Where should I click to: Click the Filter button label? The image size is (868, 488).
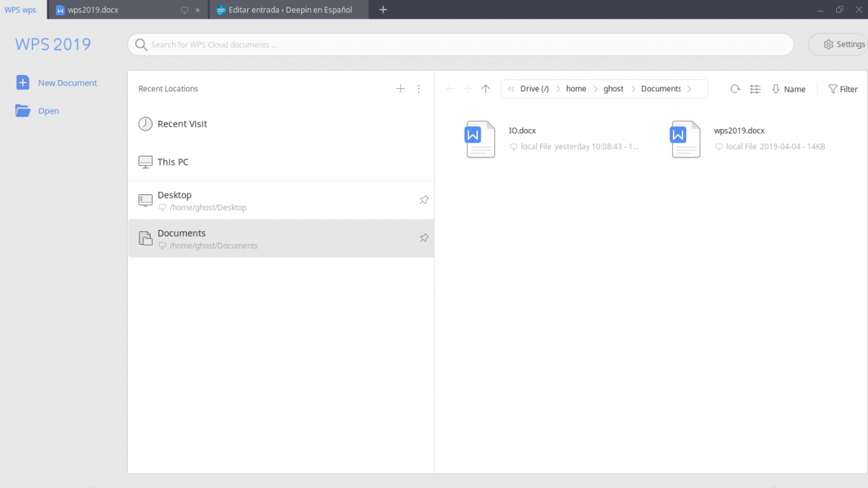(x=848, y=89)
